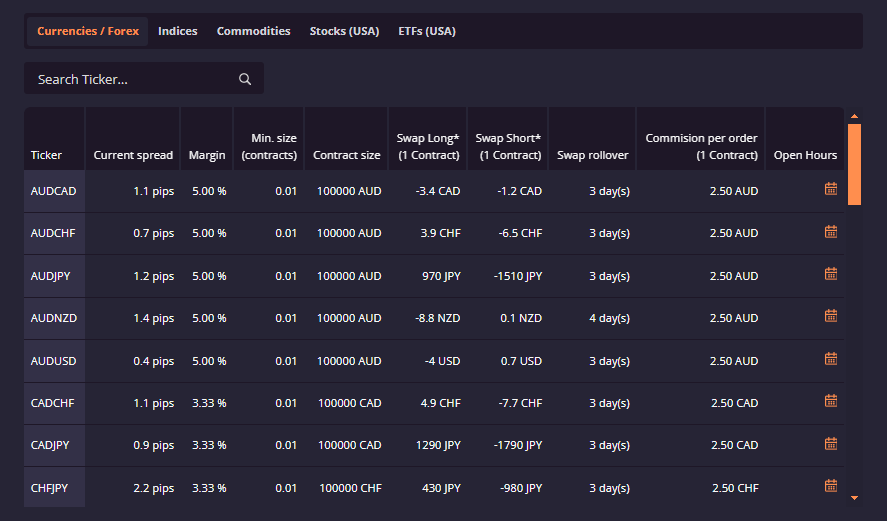Open the AUDCHF open hours calendar icon

click(830, 232)
